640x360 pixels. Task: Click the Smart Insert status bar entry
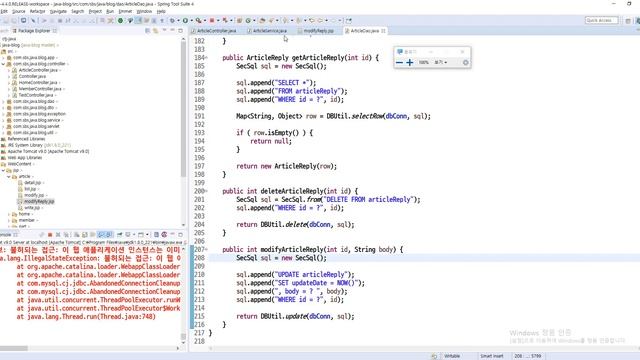491,356
